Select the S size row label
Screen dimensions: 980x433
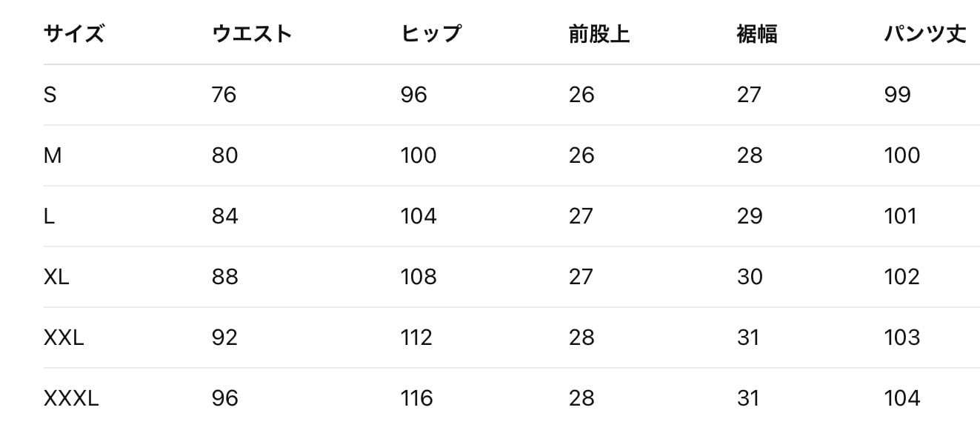point(50,95)
